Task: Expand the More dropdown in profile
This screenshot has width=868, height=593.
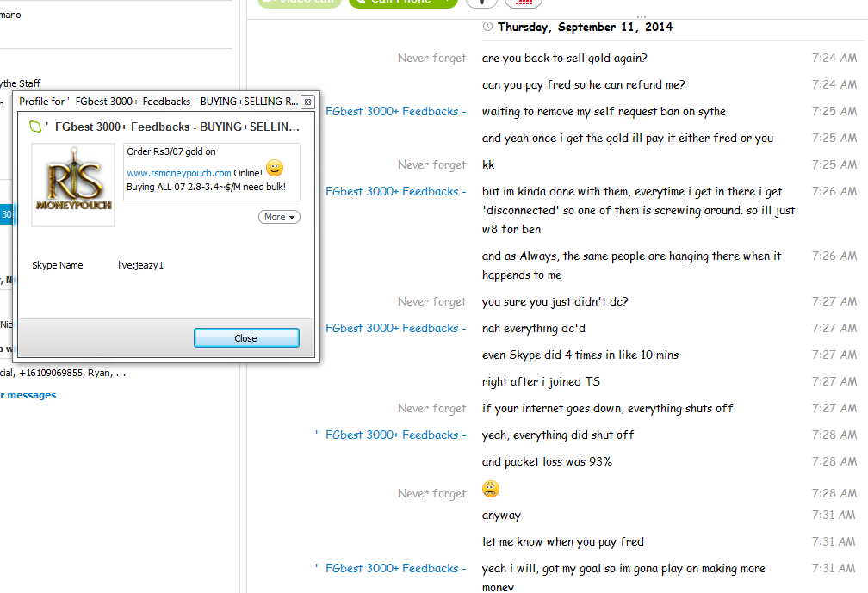Action: pyautogui.click(x=279, y=217)
